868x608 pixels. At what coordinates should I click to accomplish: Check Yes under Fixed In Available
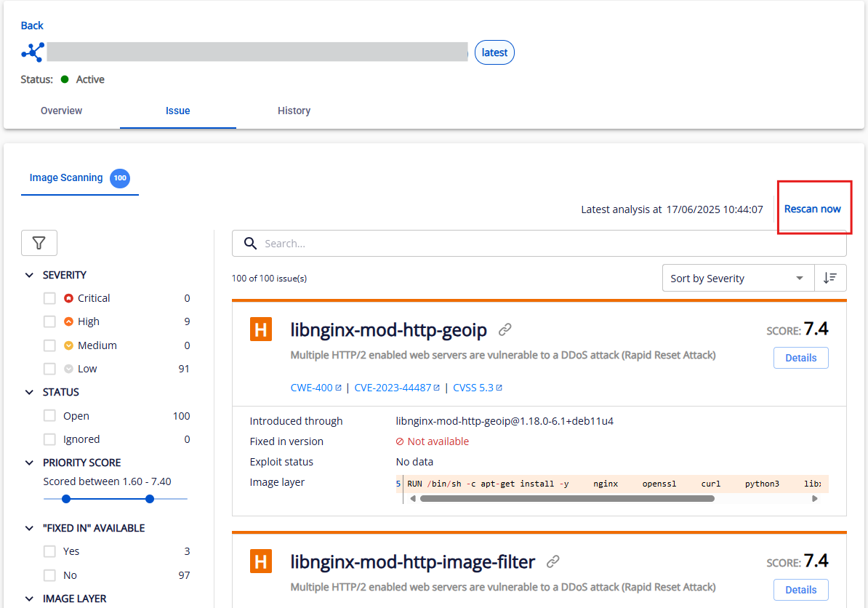pyautogui.click(x=50, y=551)
